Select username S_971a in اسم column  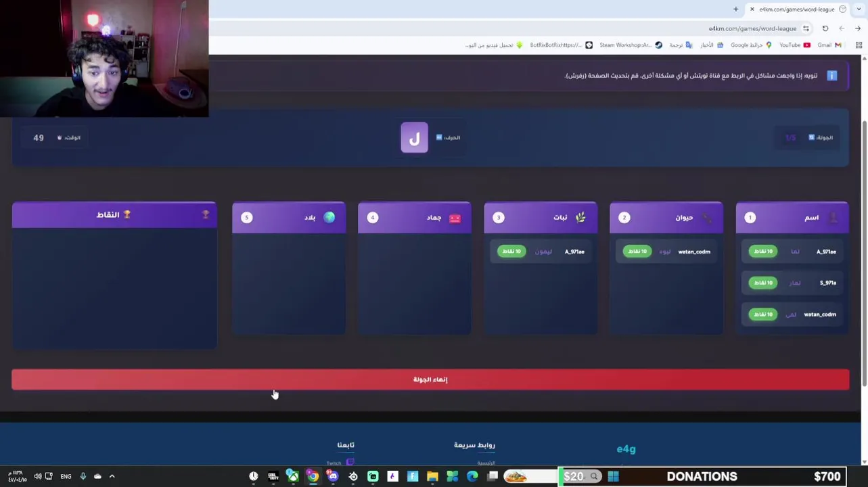coord(828,283)
